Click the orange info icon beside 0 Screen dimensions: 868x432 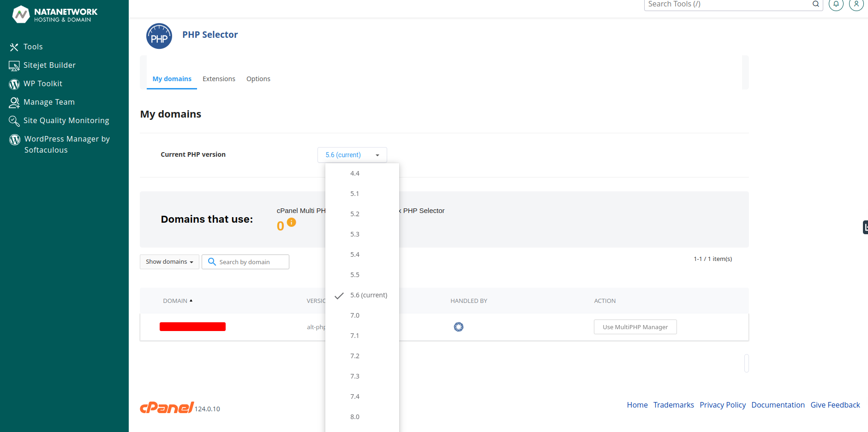click(x=292, y=222)
